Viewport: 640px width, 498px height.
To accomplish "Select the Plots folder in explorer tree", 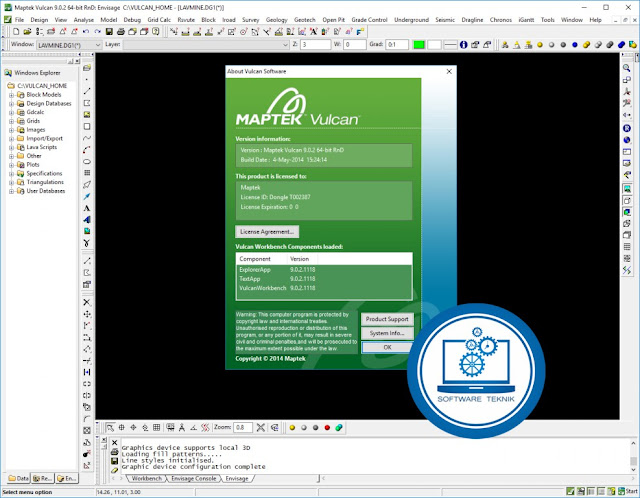I will tap(33, 165).
